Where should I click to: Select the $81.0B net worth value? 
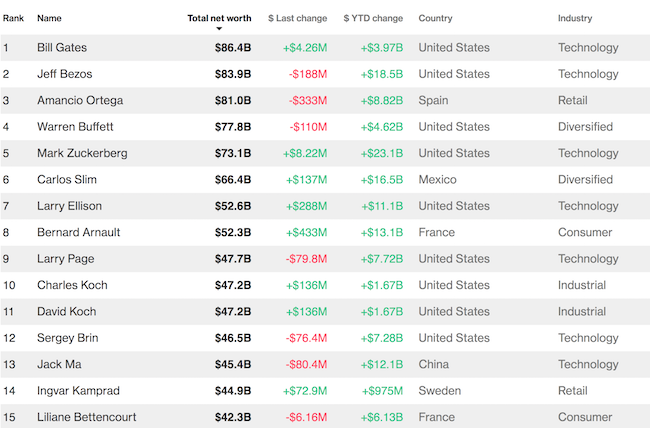click(233, 100)
